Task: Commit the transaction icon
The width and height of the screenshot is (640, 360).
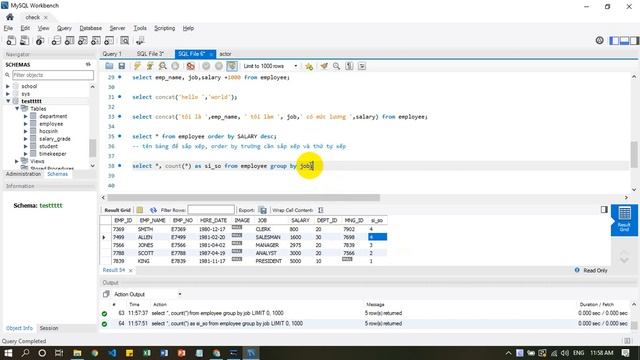Action: click(206, 66)
